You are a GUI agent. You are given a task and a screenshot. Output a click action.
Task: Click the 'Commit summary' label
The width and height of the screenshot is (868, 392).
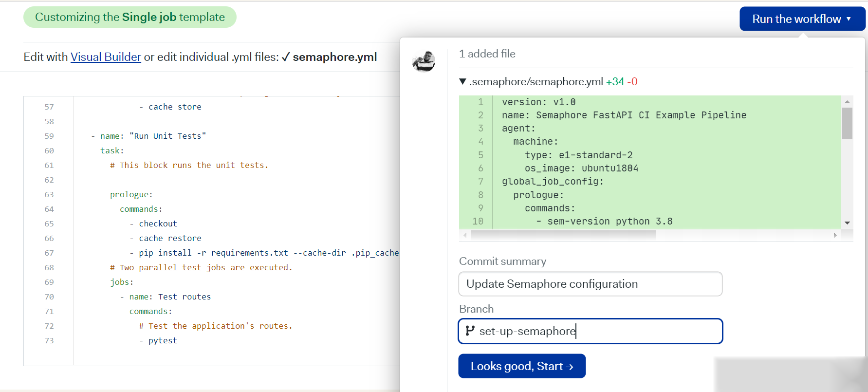pos(503,261)
